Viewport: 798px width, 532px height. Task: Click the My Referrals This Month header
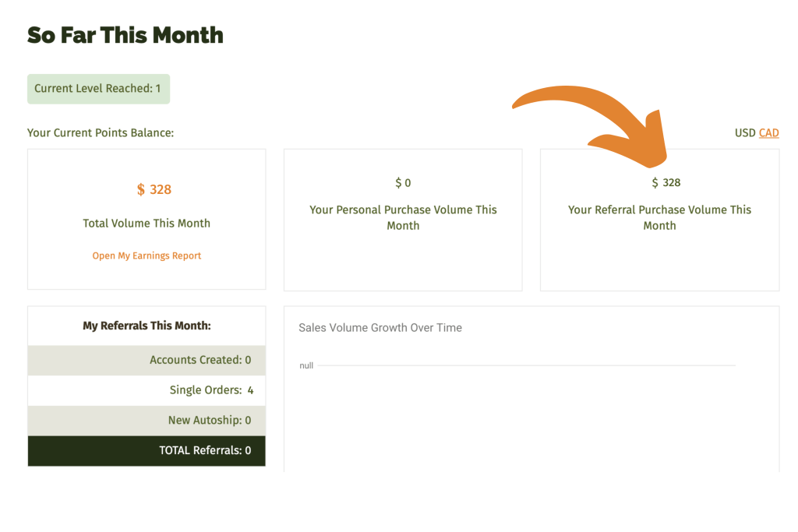(x=147, y=326)
